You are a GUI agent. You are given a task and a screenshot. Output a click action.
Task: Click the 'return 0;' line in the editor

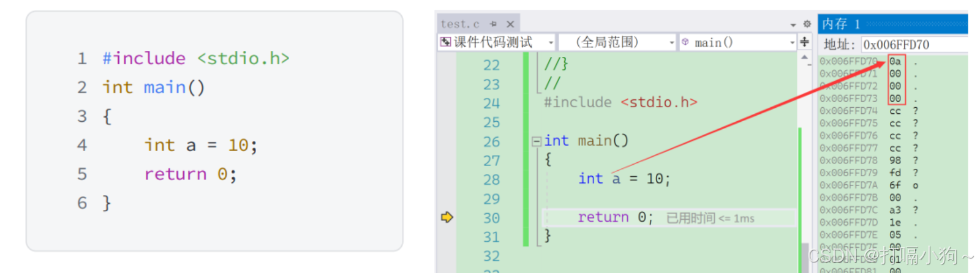pyautogui.click(x=616, y=217)
